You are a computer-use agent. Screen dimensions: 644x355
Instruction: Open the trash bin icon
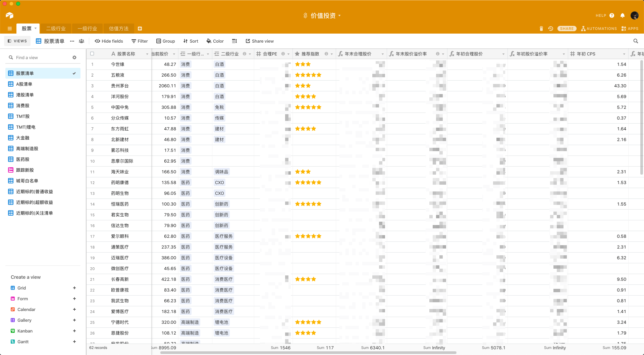point(541,29)
